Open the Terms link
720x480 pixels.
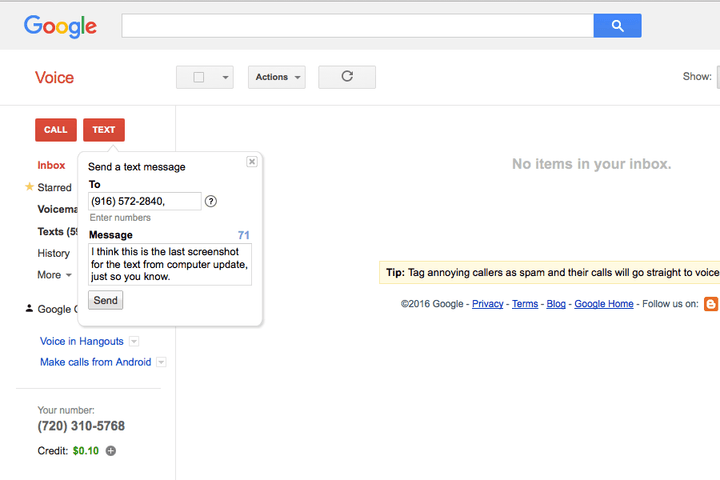(x=525, y=304)
